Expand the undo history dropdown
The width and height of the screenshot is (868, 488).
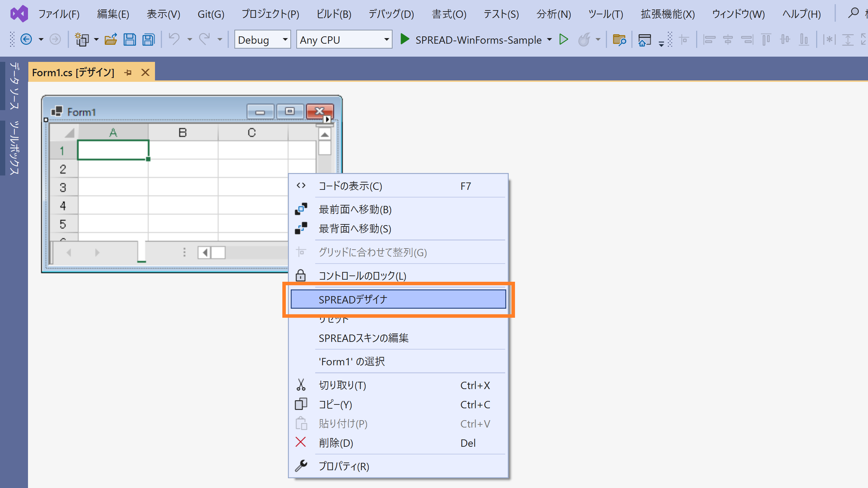189,40
